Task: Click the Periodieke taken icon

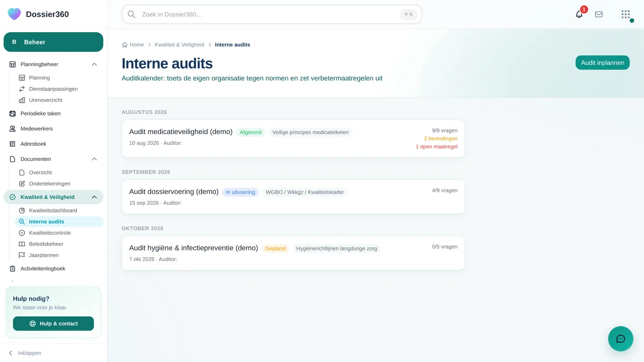Action: (13, 114)
